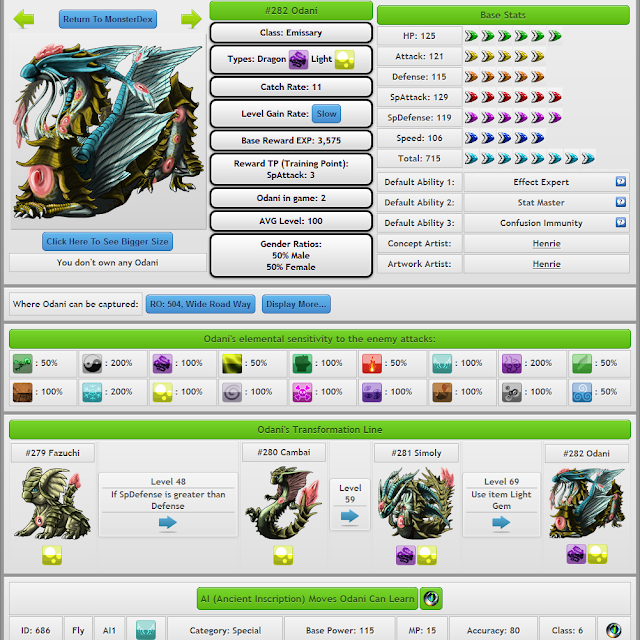Open Concept Artist Henrie link
This screenshot has width=640, height=640.
pyautogui.click(x=547, y=243)
